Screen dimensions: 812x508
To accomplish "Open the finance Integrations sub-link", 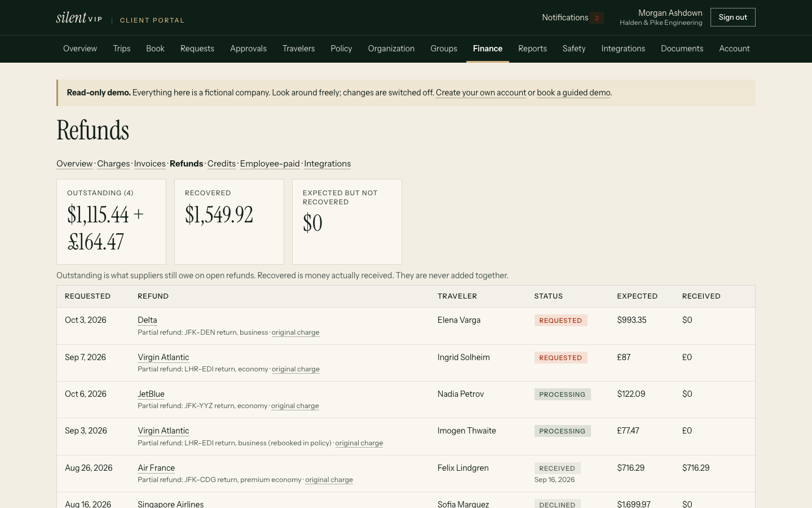I will coord(328,164).
